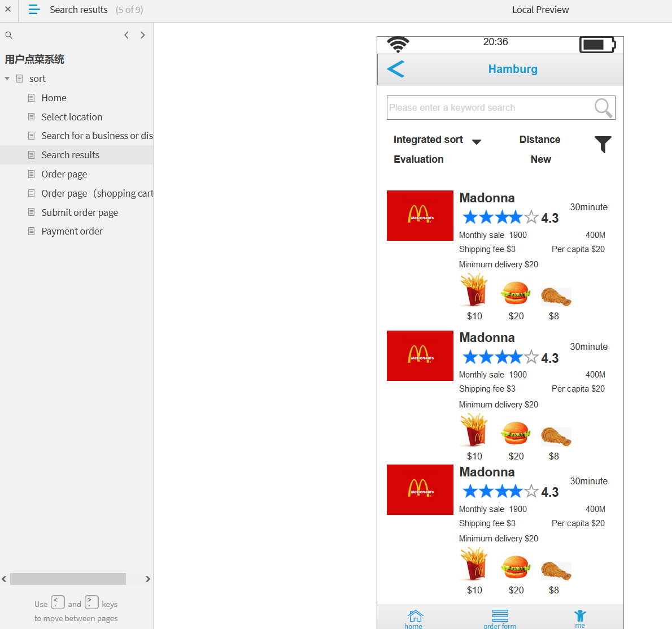Click the scrollbar right arrow in sitemap
Viewport: 672px width, 629px height.
[148, 579]
